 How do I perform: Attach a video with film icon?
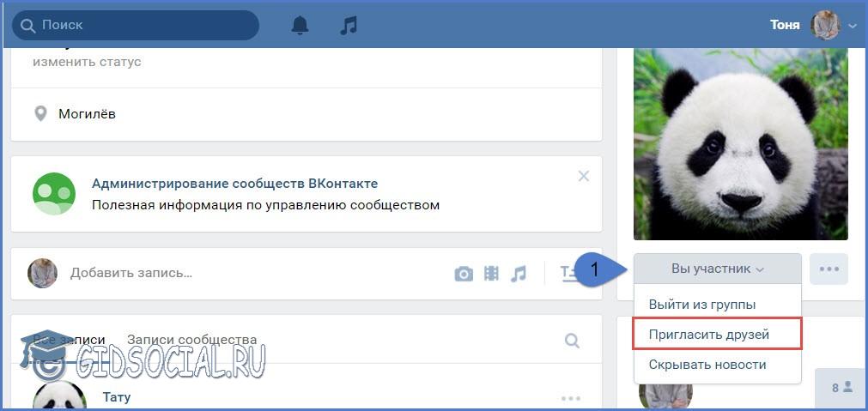tap(491, 274)
